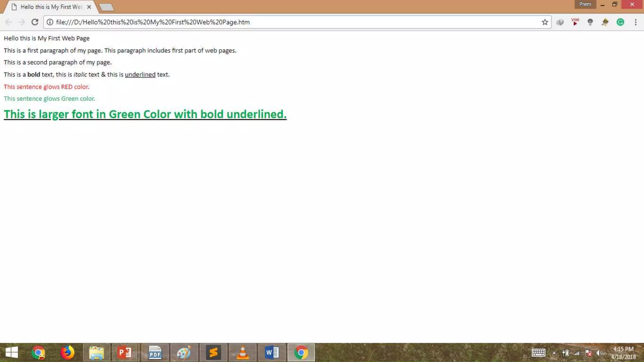The image size is (644, 362).
Task: Open the Grammarly extension
Action: 620,22
